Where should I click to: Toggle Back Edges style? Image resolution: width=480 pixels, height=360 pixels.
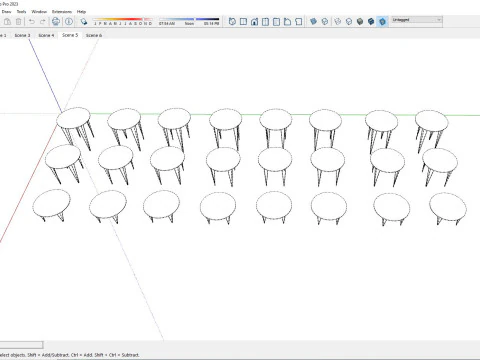click(x=325, y=22)
